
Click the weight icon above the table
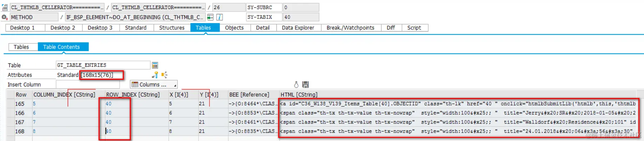click(x=296, y=84)
